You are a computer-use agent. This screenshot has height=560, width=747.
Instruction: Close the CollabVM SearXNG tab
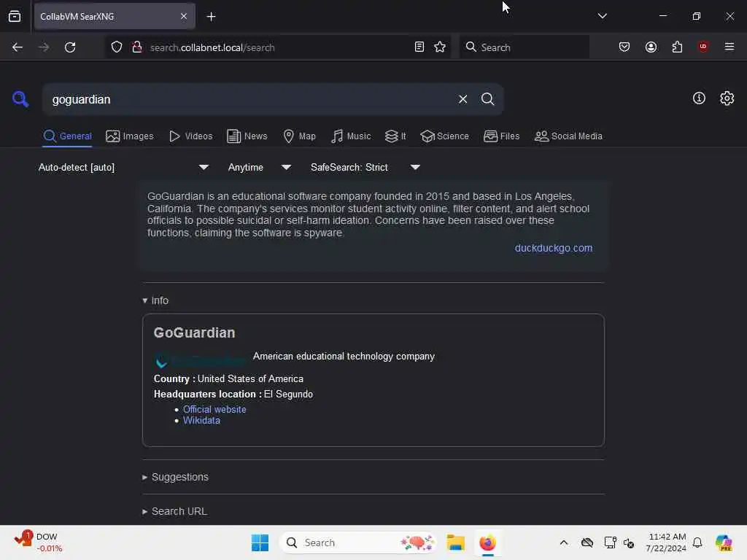183,17
